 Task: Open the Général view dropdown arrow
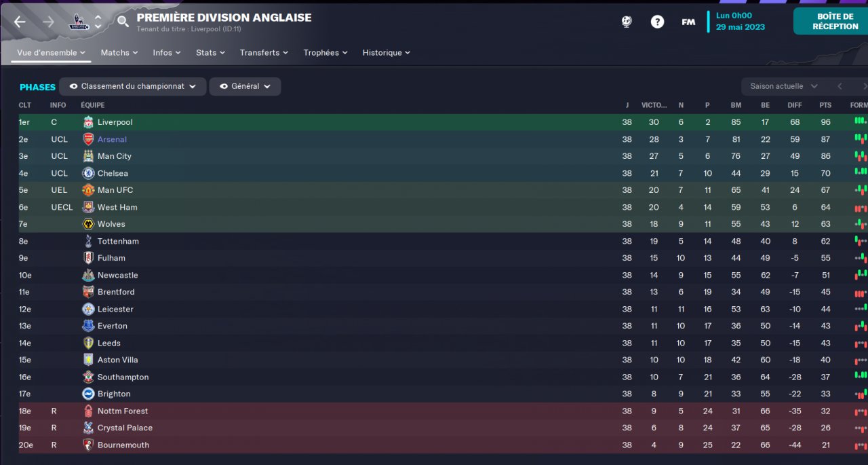(x=267, y=86)
